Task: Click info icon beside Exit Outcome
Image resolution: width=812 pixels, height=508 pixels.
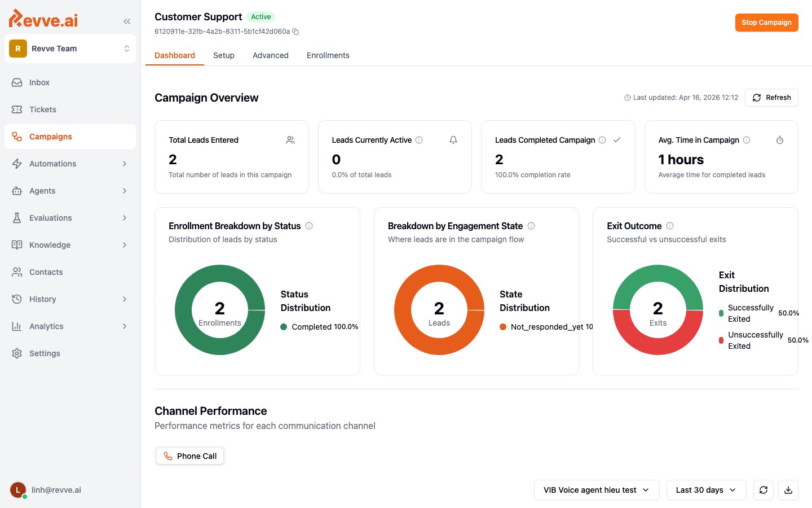Action: click(670, 226)
